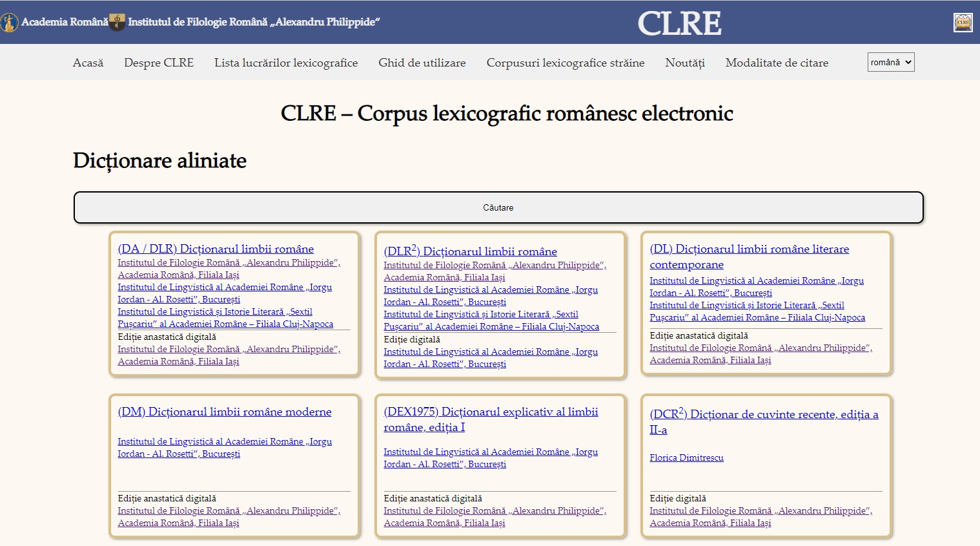Screen dimensions: 980x546
Task: Click Philippide institute link in DM card
Action: coord(229,517)
